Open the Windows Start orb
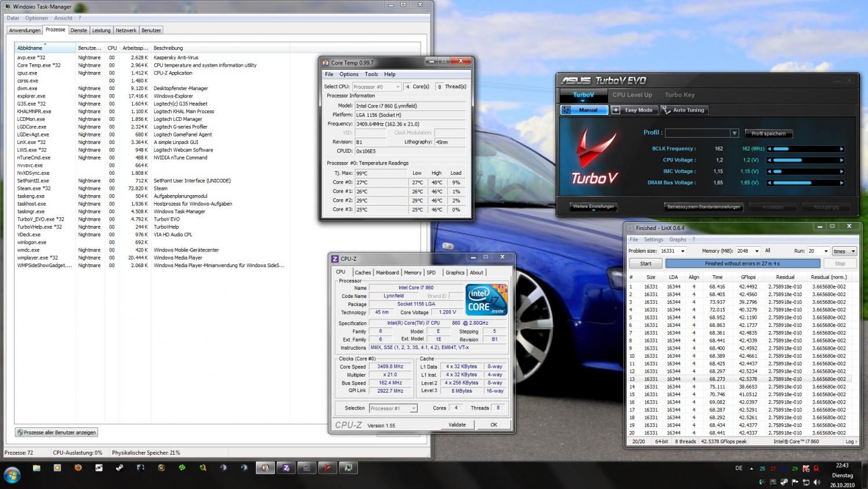Viewport: 868px width, 489px height. [x=12, y=474]
